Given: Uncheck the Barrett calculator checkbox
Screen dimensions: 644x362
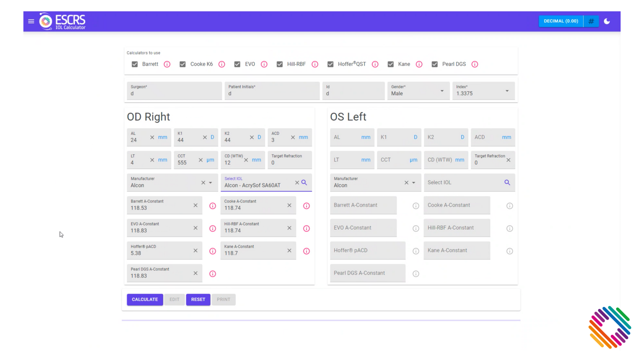Looking at the screenshot, I should (x=135, y=64).
